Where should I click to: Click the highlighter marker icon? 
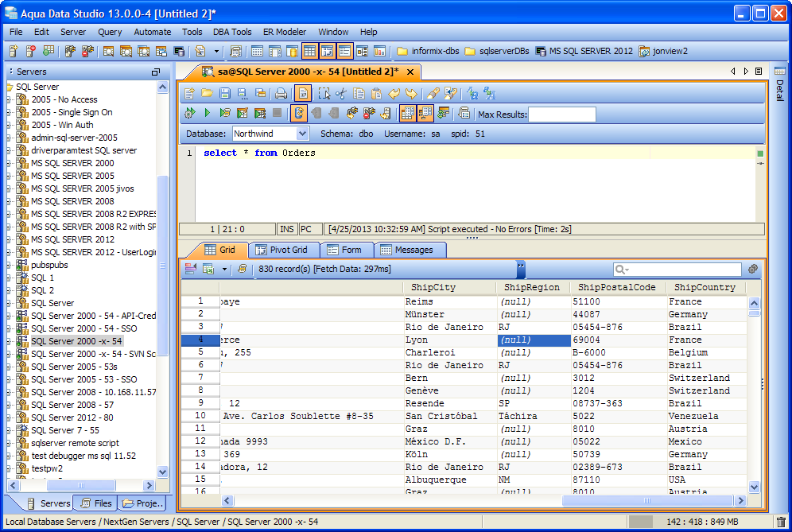433,93
